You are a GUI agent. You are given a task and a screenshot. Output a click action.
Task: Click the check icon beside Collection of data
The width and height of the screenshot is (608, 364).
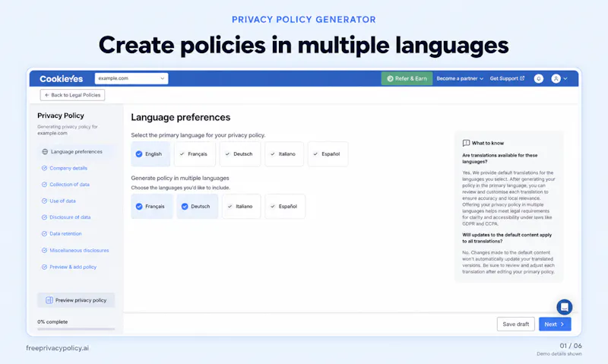[x=44, y=185]
